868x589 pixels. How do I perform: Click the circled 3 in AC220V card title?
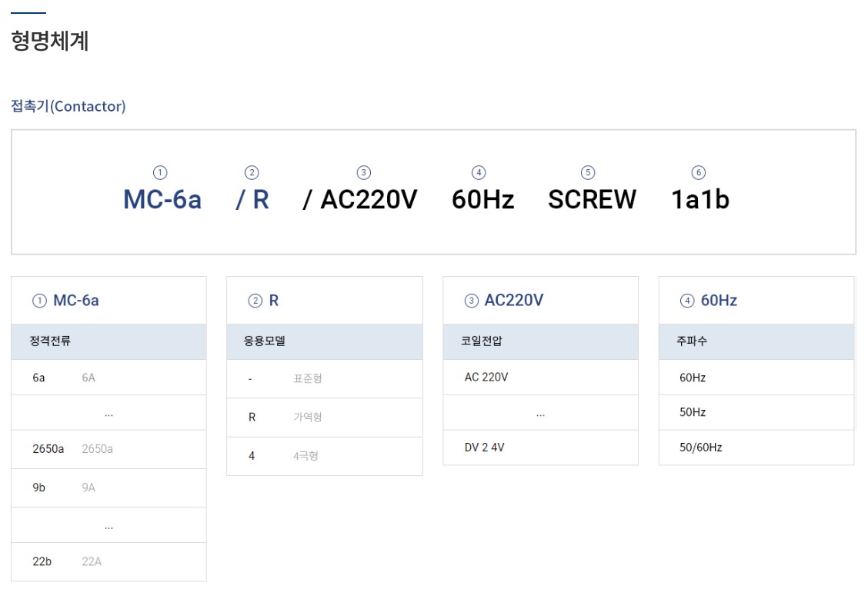click(471, 301)
